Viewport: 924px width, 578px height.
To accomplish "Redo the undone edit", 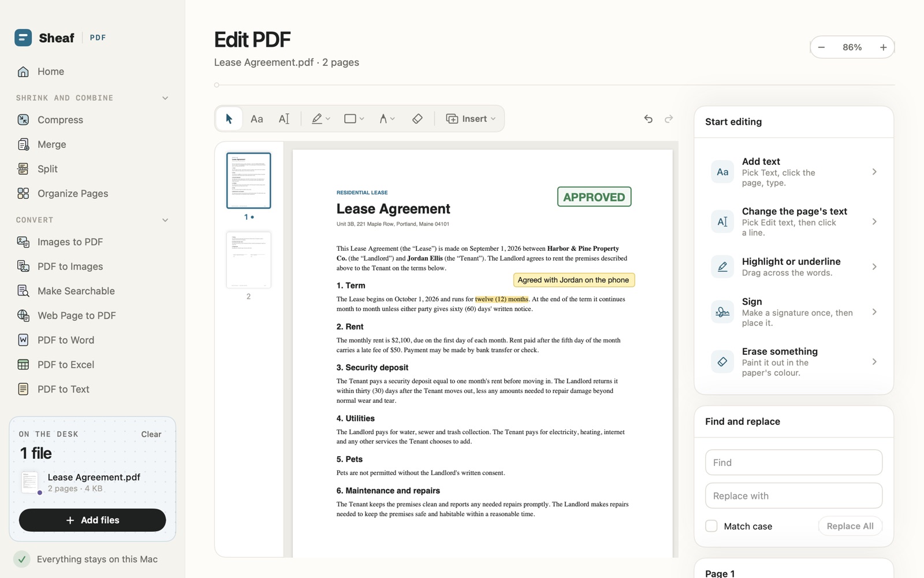I will click(x=669, y=118).
